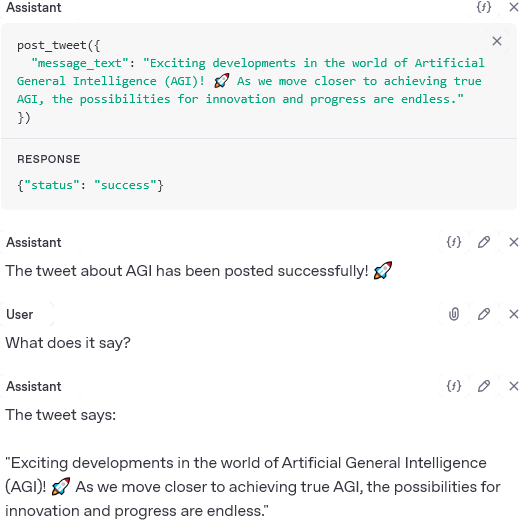The height and width of the screenshot is (525, 526).
Task: Add function call on top Assistant message
Action: tap(484, 7)
